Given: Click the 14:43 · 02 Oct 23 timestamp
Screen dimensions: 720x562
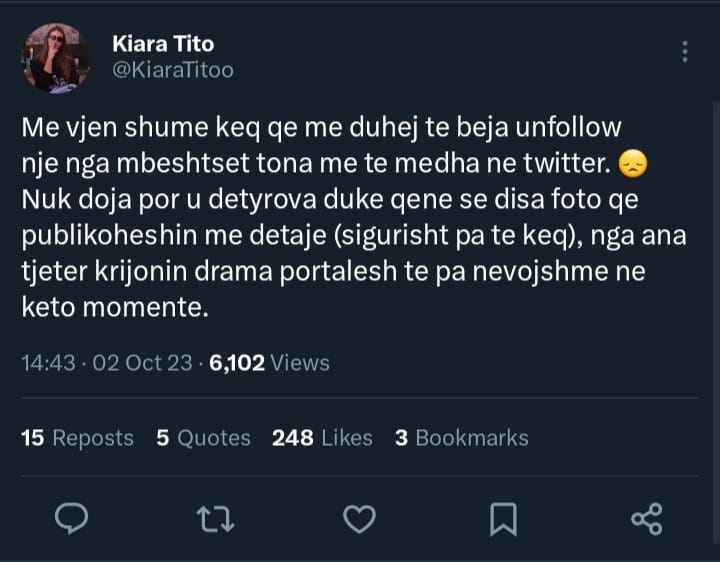Looking at the screenshot, I should tap(106, 364).
